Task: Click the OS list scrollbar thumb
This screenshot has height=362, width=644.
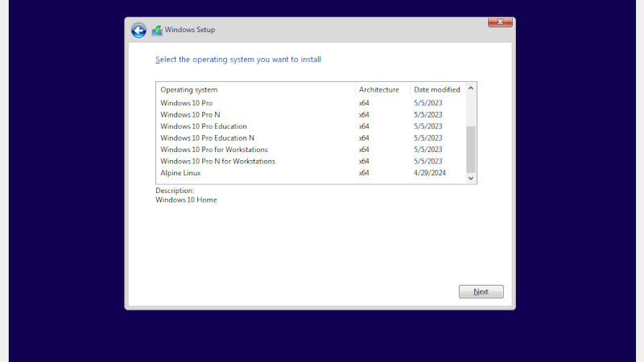Action: [472, 149]
